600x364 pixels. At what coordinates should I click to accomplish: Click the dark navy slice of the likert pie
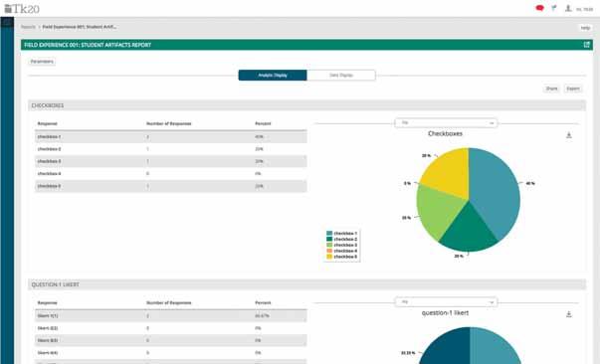pos(448,348)
